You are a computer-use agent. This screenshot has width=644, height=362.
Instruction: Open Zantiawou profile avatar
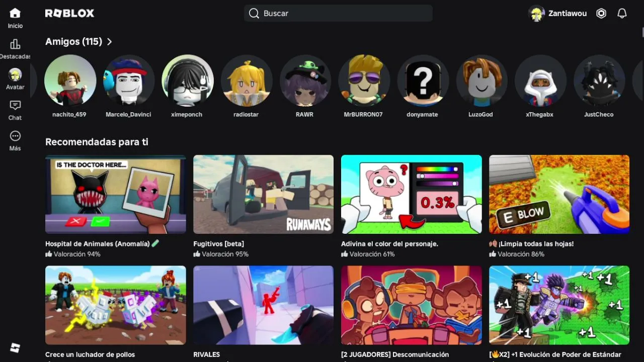point(537,14)
